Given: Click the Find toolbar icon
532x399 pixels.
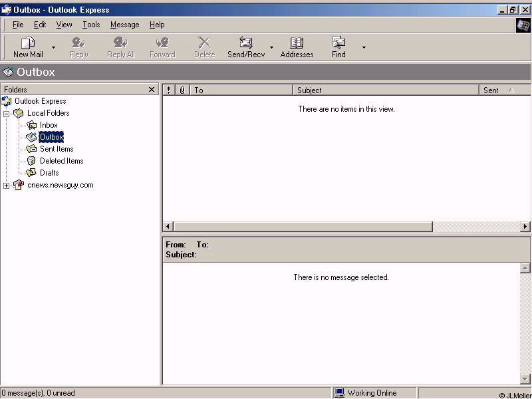Looking at the screenshot, I should click(338, 43).
